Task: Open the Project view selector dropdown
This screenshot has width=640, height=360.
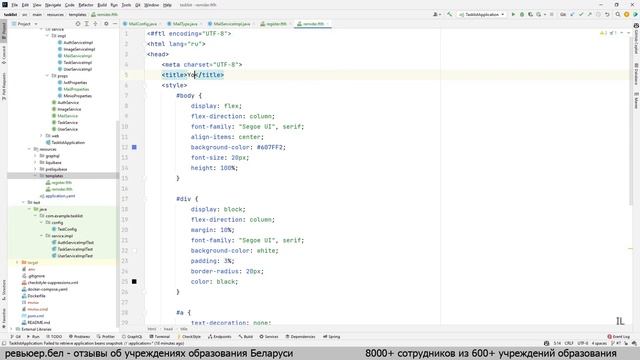Action: tap(24, 24)
